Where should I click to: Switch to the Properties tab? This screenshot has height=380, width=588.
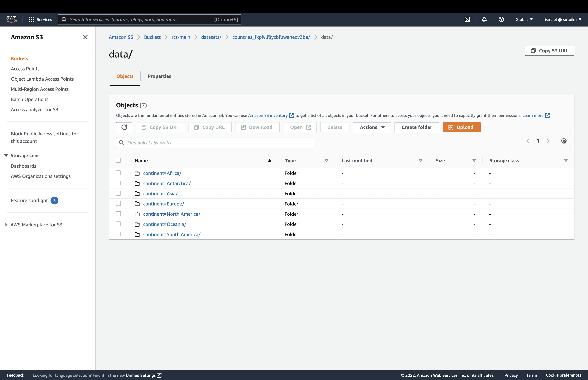coord(159,76)
